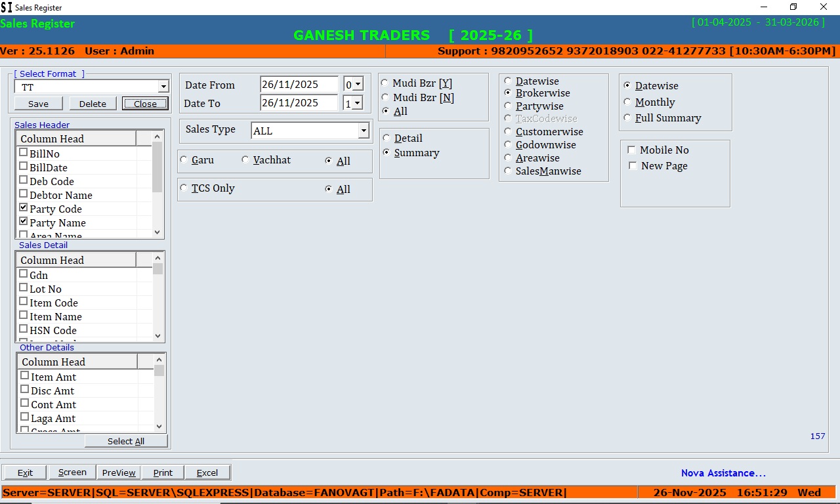Image resolution: width=840 pixels, height=504 pixels.
Task: Tick the New Page checkbox
Action: [x=632, y=166]
